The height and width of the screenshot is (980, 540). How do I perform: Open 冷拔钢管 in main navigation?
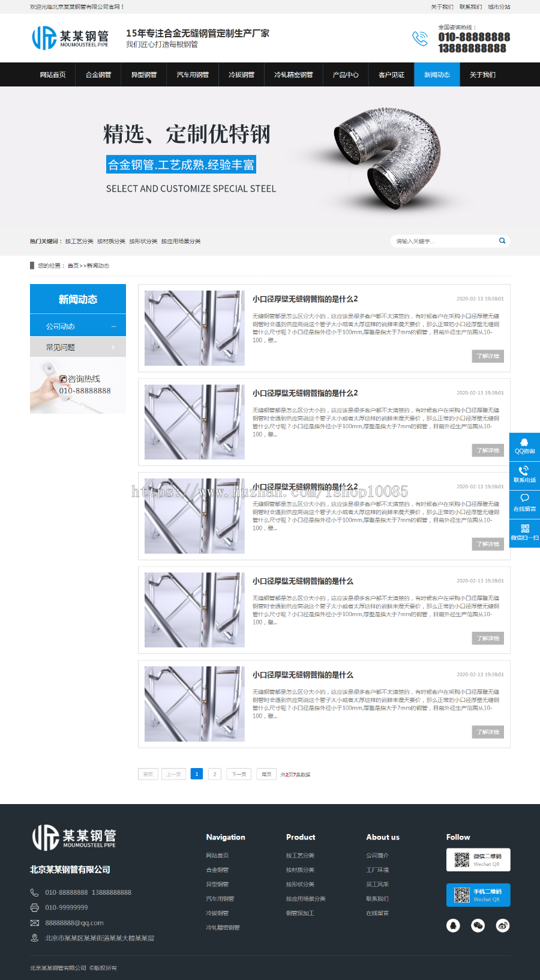[241, 74]
